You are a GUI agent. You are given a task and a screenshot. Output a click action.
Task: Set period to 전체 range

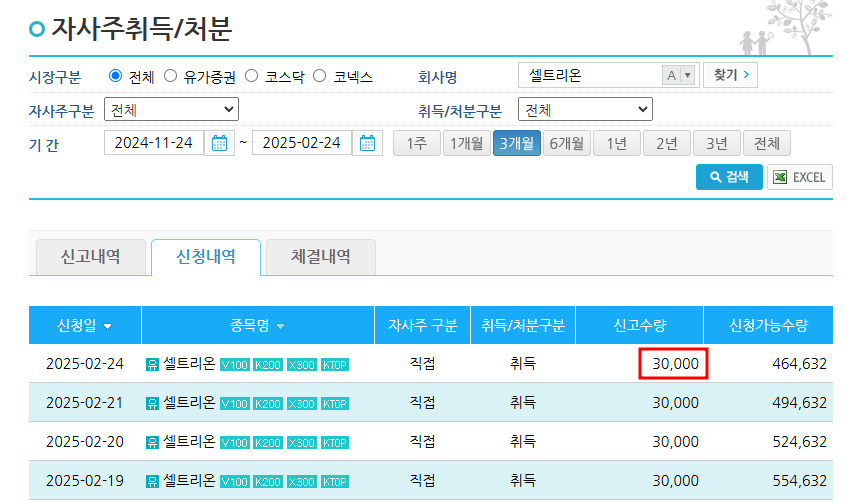767,143
